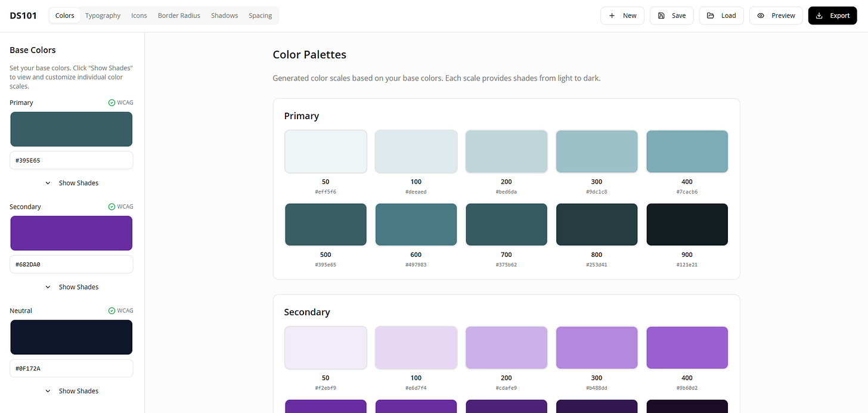868x413 pixels.
Task: Open the Typography tab
Action: pos(103,15)
